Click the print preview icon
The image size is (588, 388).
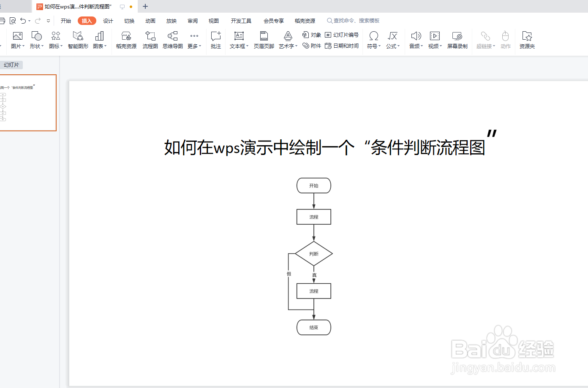13,20
